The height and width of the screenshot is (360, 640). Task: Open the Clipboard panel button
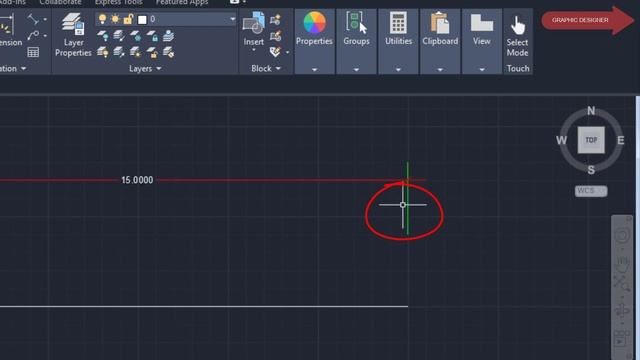[440, 29]
